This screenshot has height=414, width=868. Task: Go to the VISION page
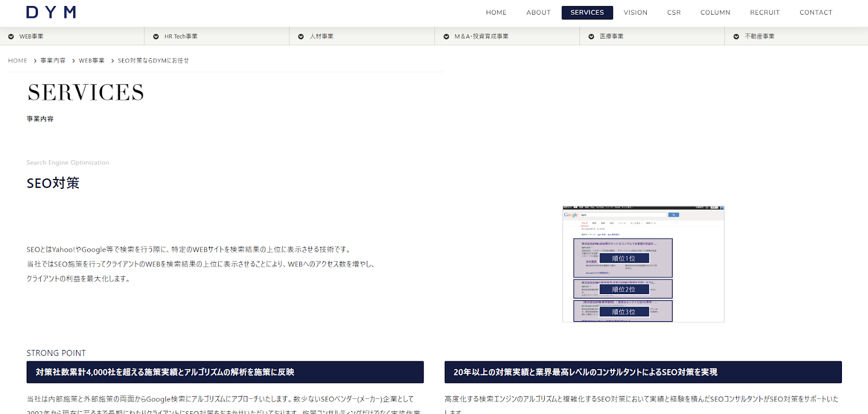point(635,12)
